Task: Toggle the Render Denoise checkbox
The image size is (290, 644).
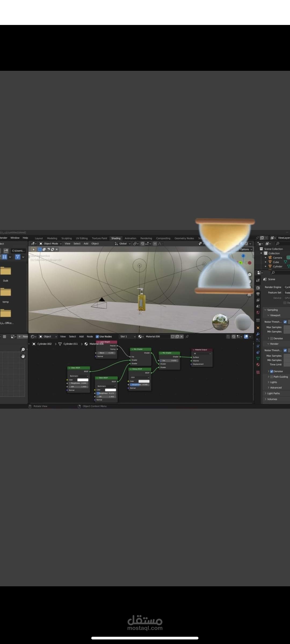Action: [271, 371]
